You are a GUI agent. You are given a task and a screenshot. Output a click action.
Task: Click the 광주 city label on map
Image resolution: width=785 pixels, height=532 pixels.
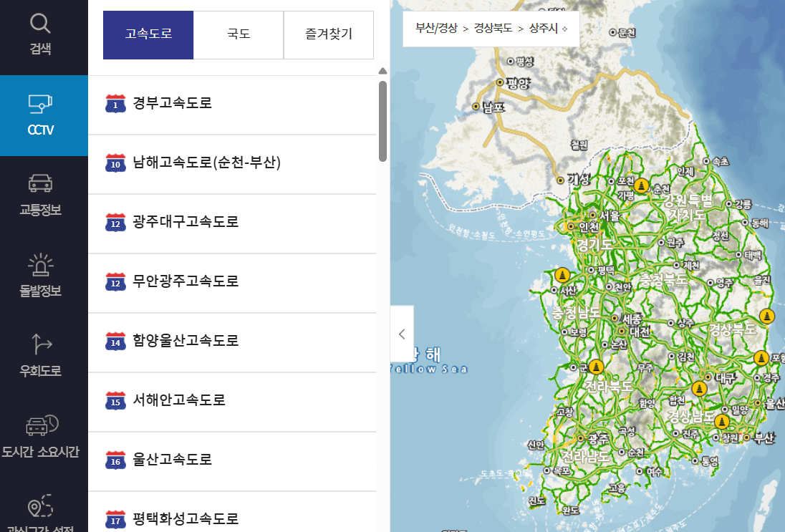[x=598, y=439]
